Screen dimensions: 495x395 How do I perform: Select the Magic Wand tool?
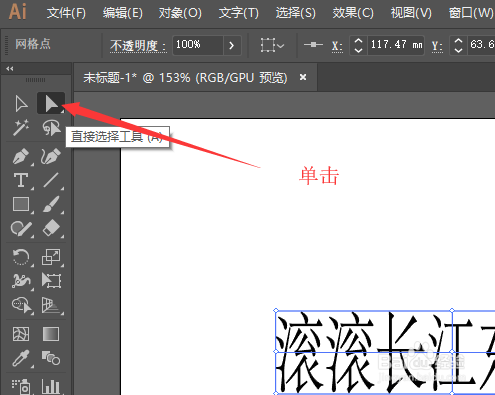click(x=21, y=128)
